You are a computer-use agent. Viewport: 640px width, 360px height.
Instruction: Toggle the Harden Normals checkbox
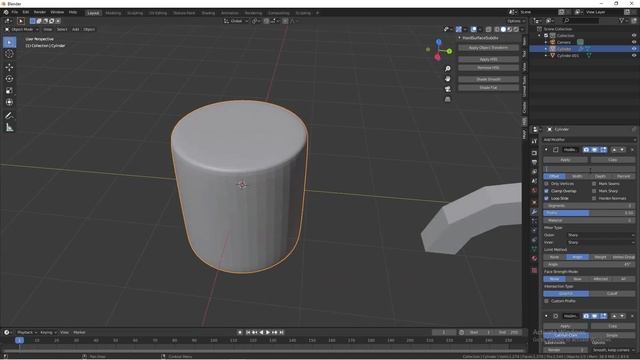594,198
